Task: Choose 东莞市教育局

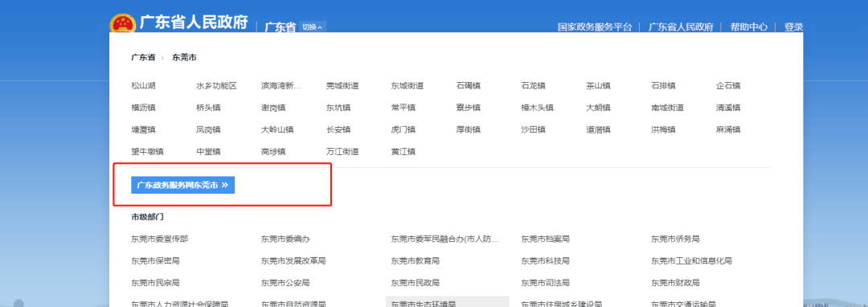Action: pyautogui.click(x=416, y=261)
